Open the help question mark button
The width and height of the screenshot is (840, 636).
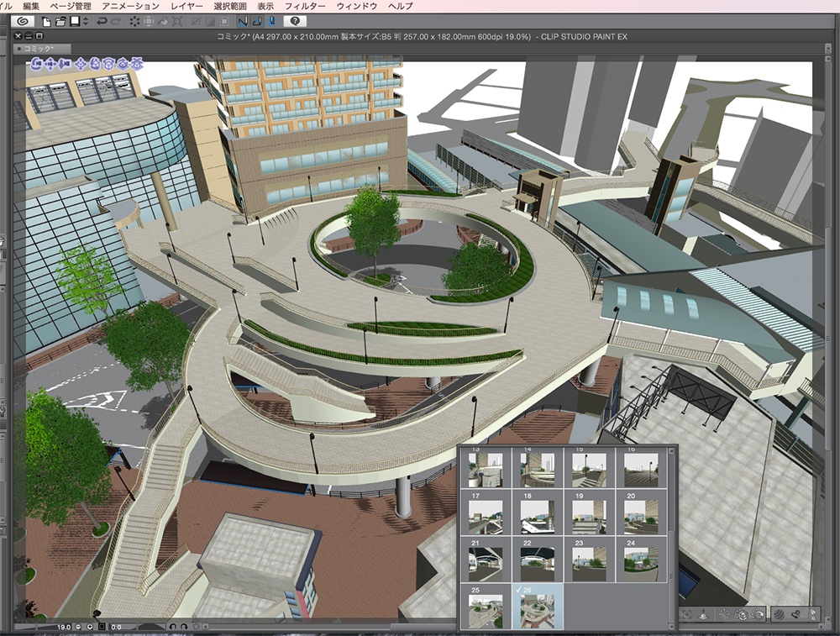[x=295, y=22]
